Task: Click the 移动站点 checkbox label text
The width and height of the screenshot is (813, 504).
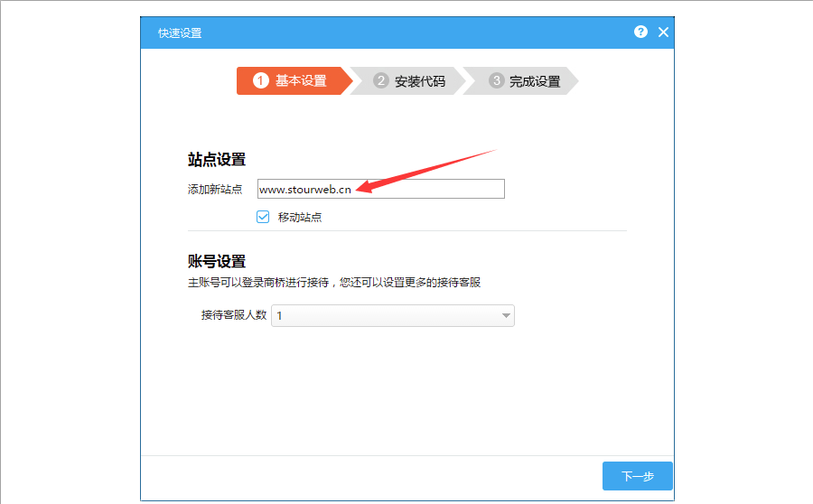Action: pos(300,218)
